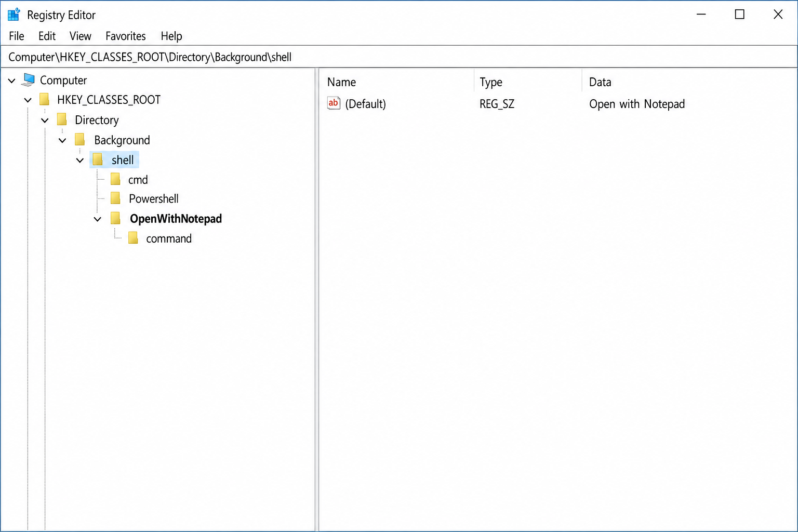
Task: Click the Directory folder icon
Action: click(62, 119)
